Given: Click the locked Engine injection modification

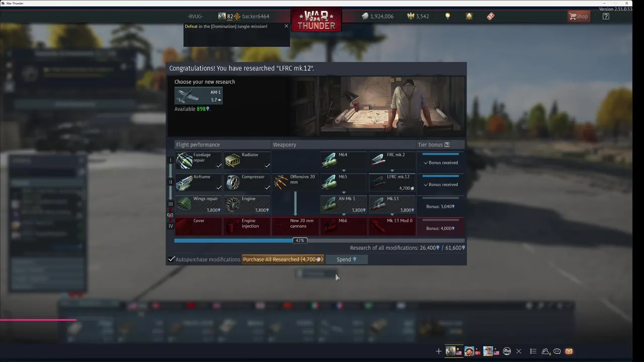Looking at the screenshot, I should coord(247,226).
